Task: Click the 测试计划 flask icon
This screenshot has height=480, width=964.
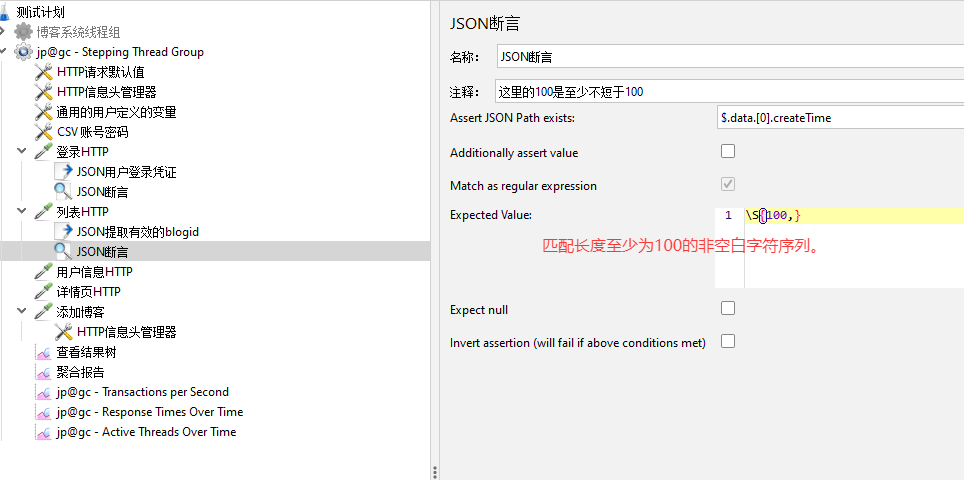Action: (x=6, y=12)
